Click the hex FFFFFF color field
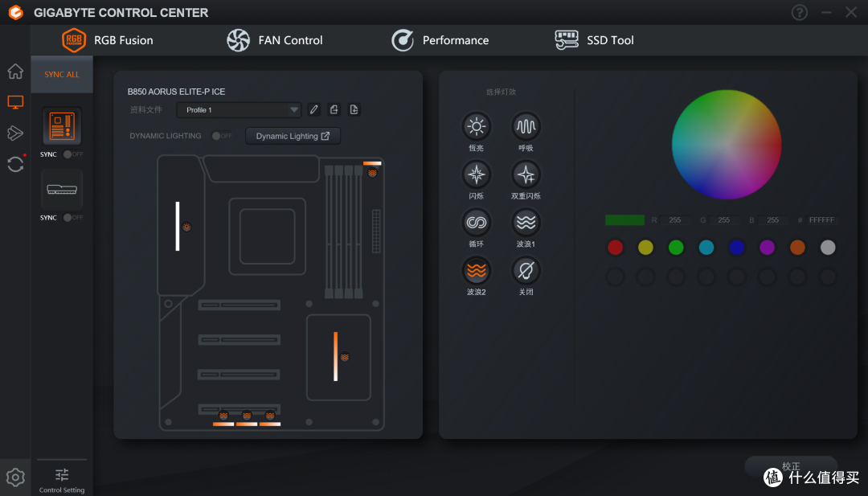868x496 pixels. [x=821, y=219]
